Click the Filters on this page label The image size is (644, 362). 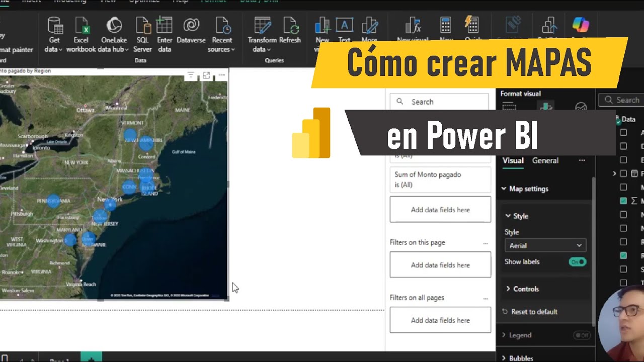[417, 242]
